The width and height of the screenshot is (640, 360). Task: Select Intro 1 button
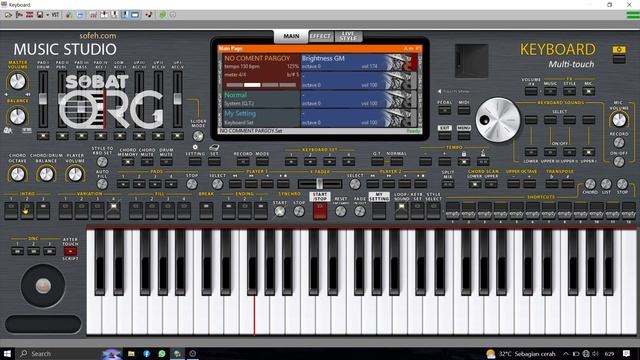11,211
